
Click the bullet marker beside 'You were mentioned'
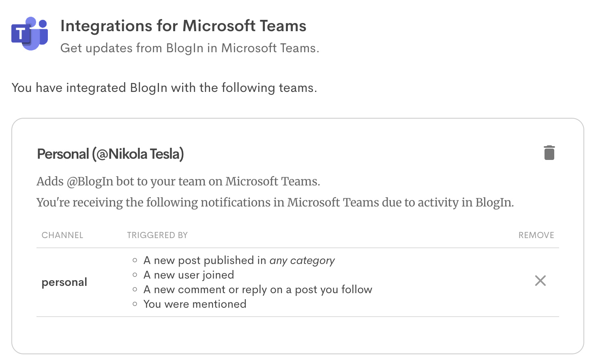135,304
